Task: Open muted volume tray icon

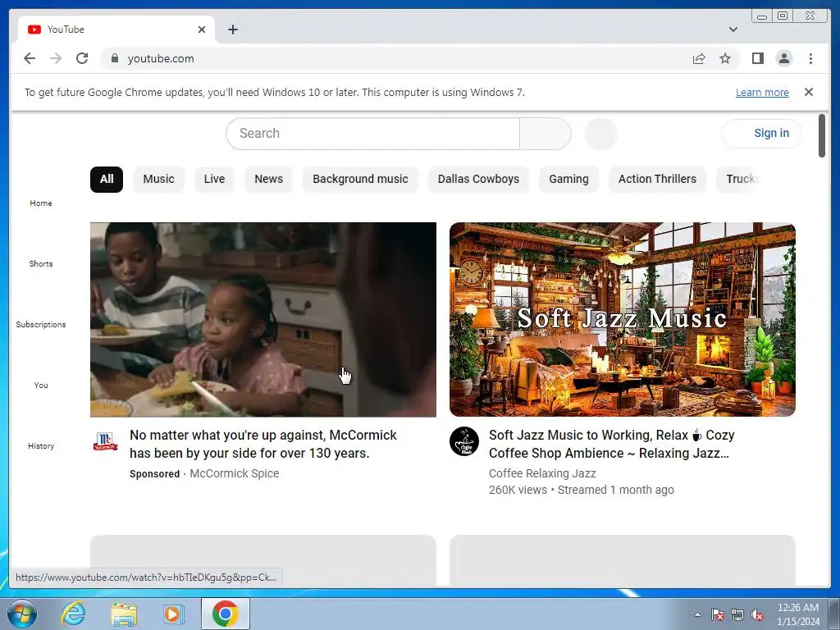Action: tap(757, 614)
